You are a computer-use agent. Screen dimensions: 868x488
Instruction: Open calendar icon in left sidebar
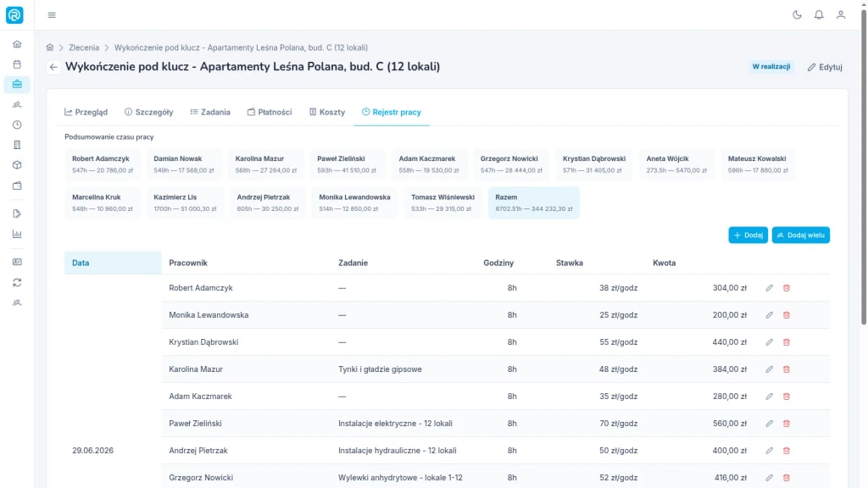tap(17, 64)
